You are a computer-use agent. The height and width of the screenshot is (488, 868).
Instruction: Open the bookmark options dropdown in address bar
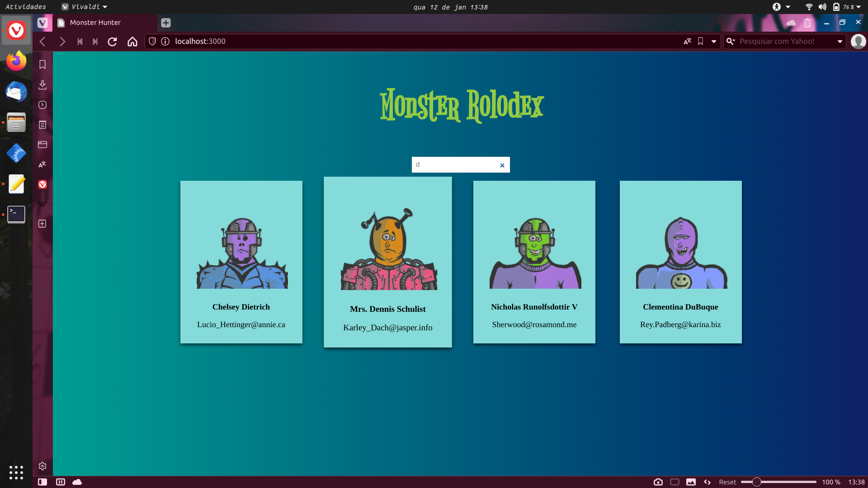pos(713,41)
